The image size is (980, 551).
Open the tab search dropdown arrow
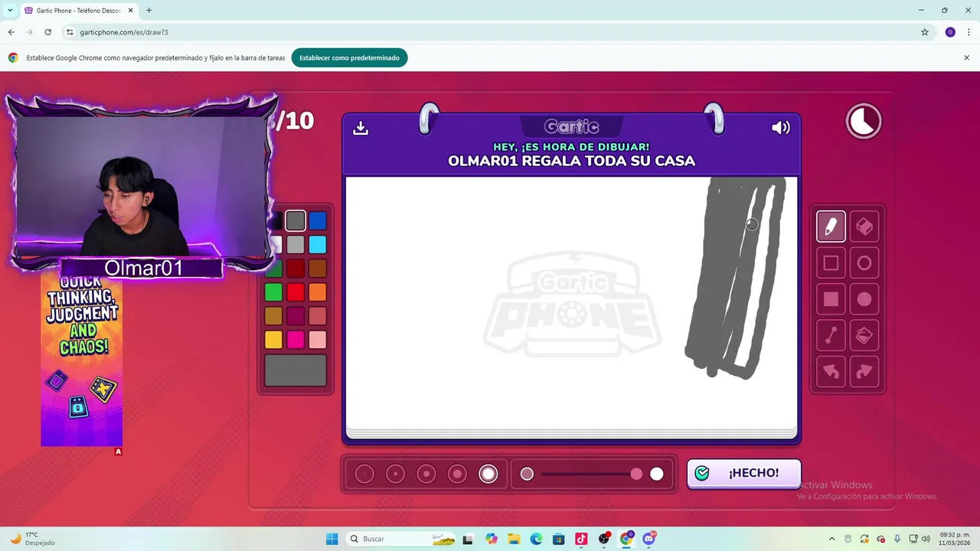pyautogui.click(x=10, y=11)
